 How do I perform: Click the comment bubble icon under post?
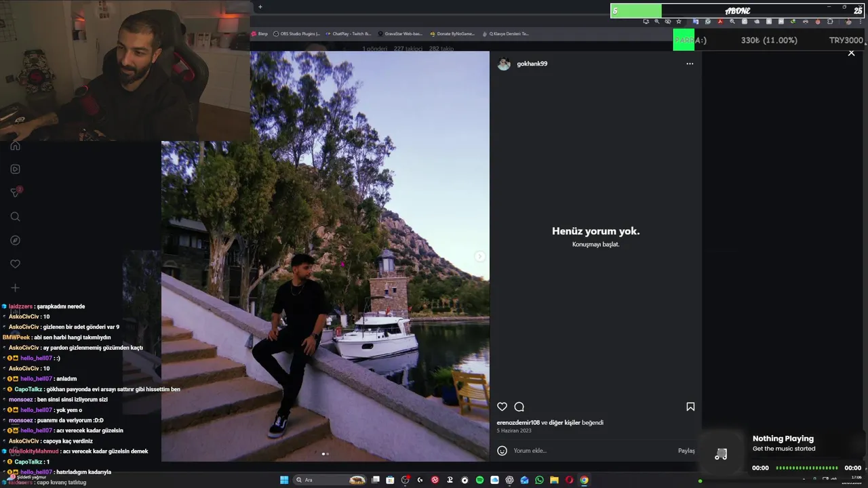(x=519, y=407)
